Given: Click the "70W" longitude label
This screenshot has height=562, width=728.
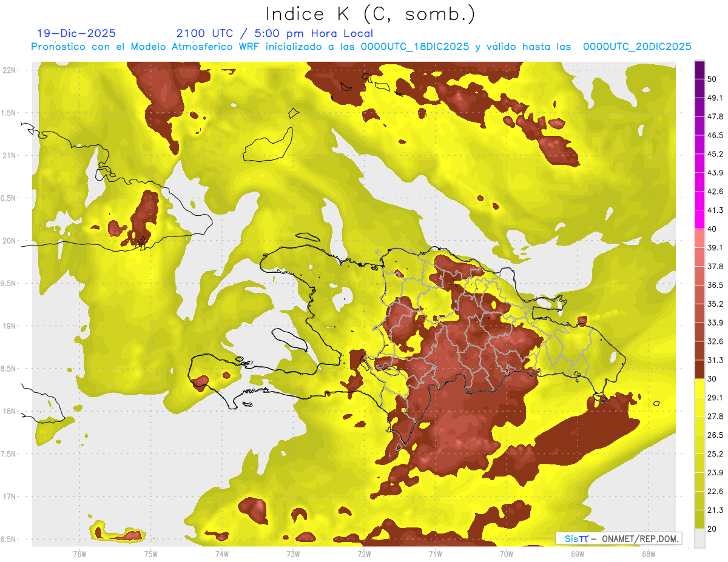Looking at the screenshot, I should pos(507,554).
